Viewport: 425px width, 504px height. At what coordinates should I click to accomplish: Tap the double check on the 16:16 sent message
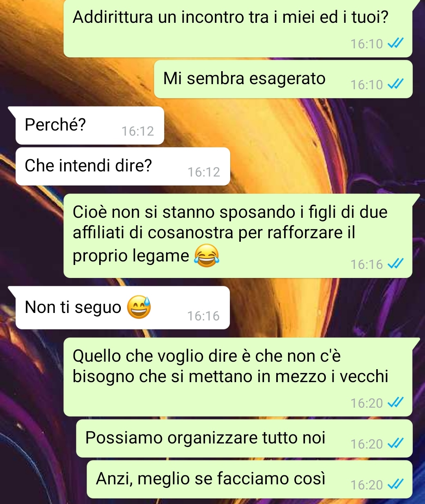click(x=395, y=264)
